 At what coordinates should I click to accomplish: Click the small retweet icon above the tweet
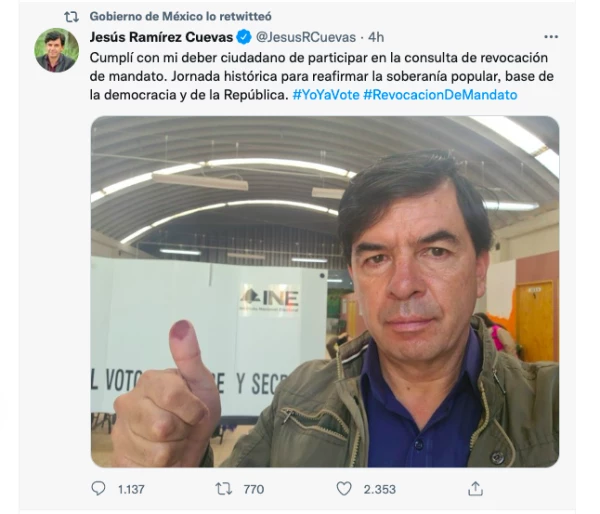pos(71,16)
